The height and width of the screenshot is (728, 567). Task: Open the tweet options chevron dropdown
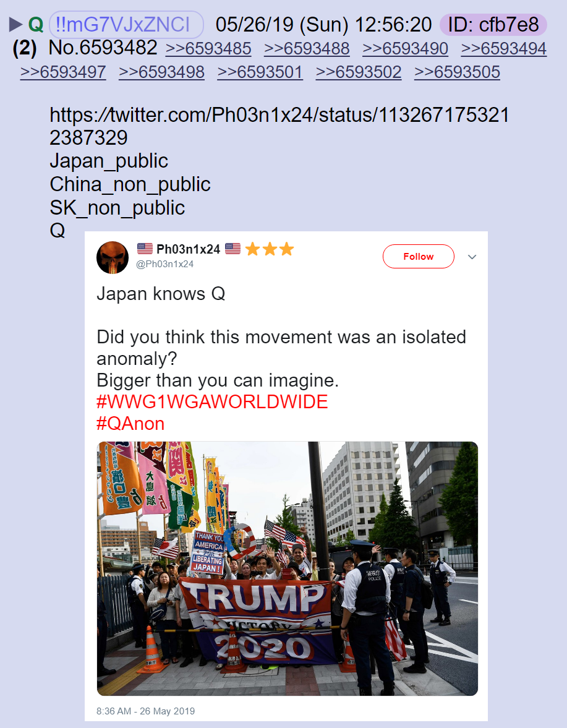472,257
